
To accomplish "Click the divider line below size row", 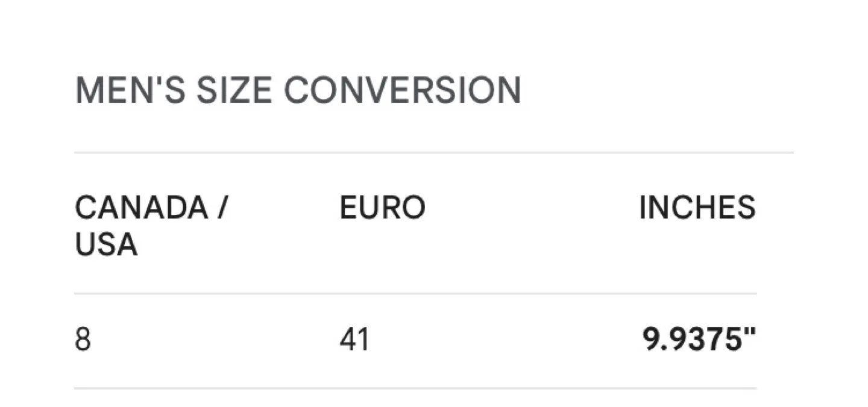I will click(x=416, y=388).
